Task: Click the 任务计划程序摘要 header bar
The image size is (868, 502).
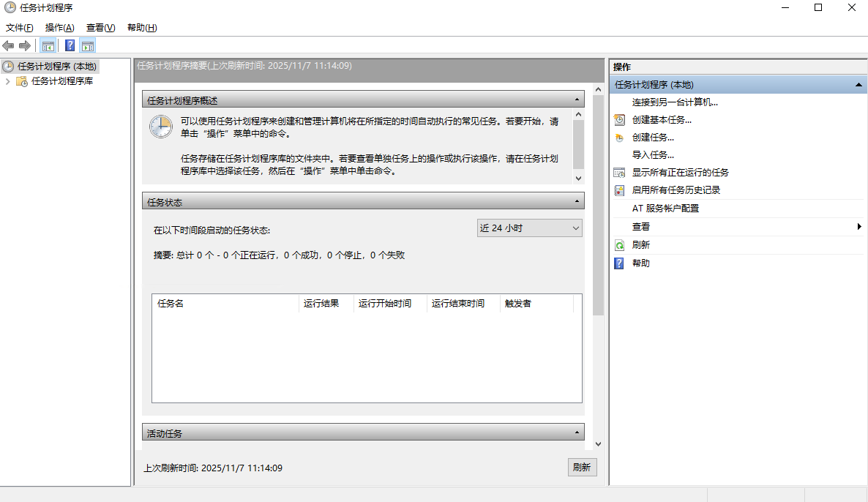Action: (370, 70)
